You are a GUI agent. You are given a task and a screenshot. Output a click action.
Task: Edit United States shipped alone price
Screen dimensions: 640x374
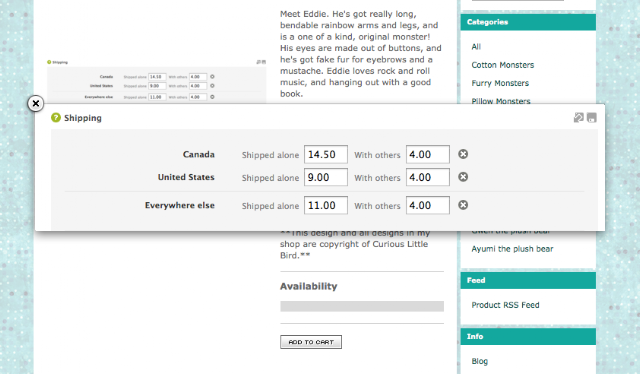pyautogui.click(x=326, y=177)
